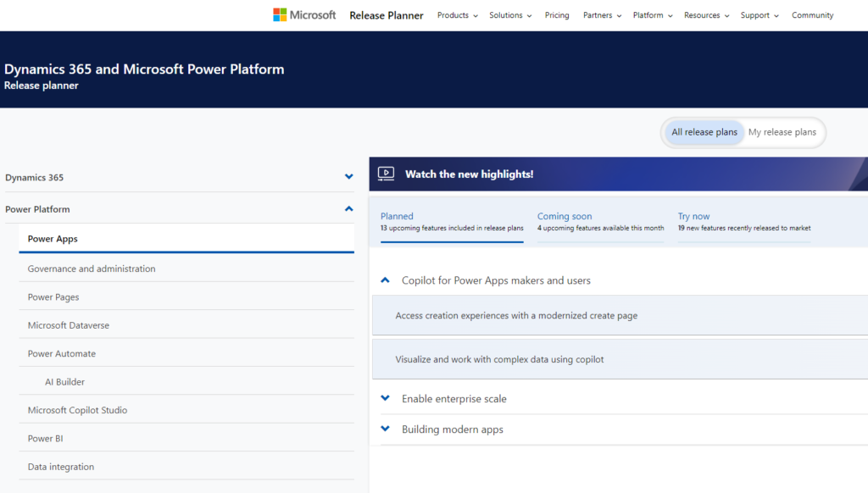Expand Building modern apps group

tap(386, 429)
